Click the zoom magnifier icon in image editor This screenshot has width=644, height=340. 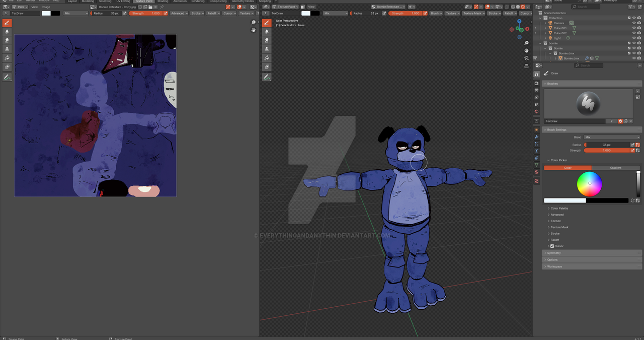[254, 23]
